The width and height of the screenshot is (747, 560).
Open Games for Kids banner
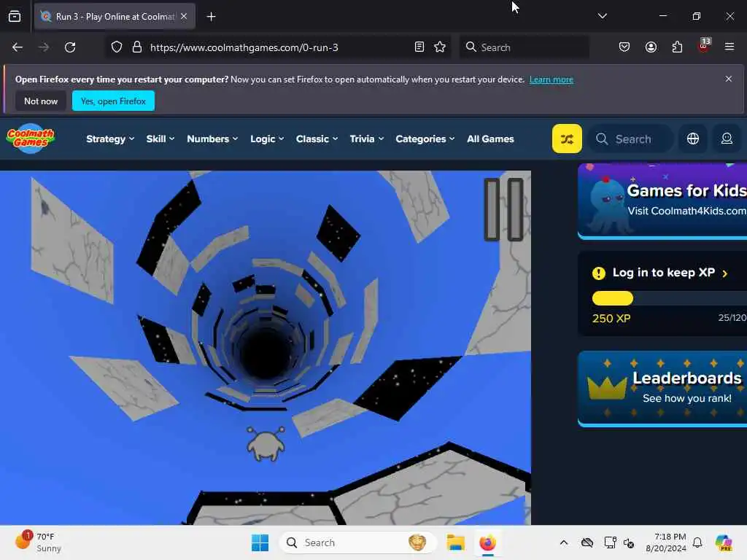click(x=662, y=201)
